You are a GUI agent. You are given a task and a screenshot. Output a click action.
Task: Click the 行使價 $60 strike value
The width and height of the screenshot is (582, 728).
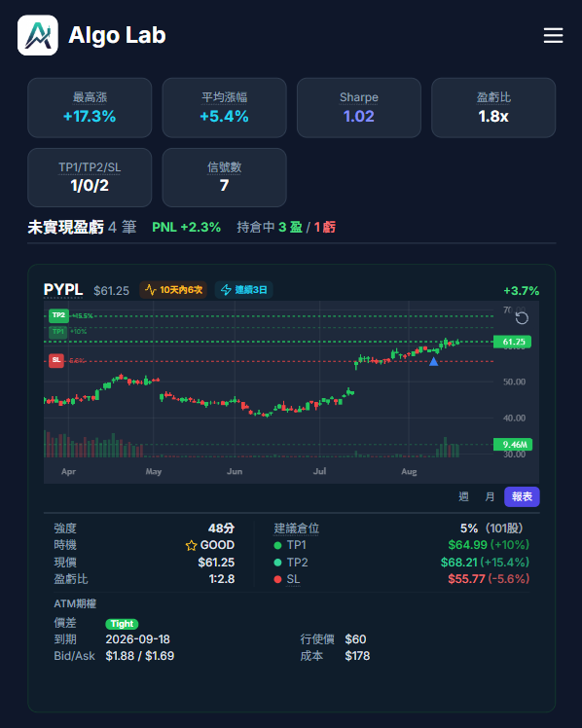pos(355,639)
